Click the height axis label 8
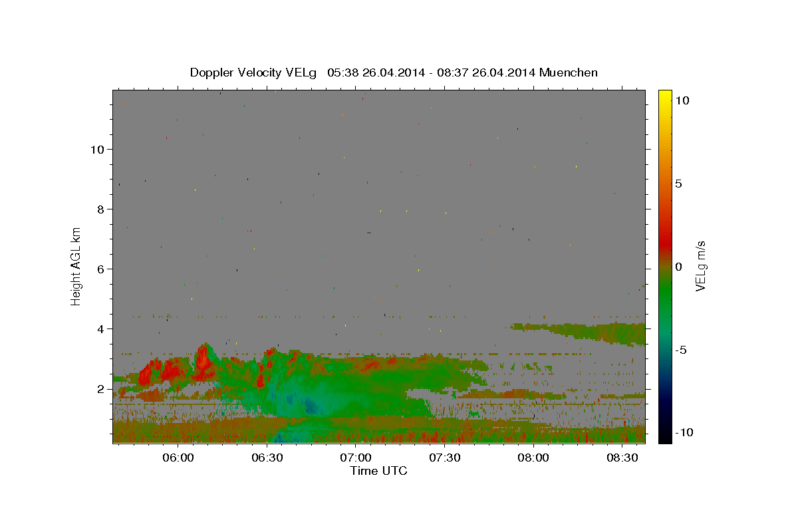 coord(100,209)
